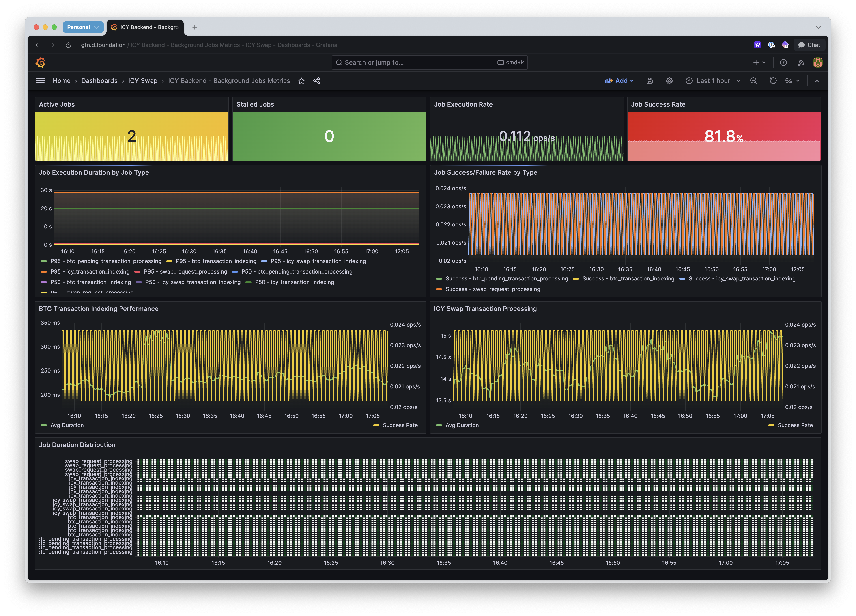
Task: Click the Search or jump to field
Action: 430,63
